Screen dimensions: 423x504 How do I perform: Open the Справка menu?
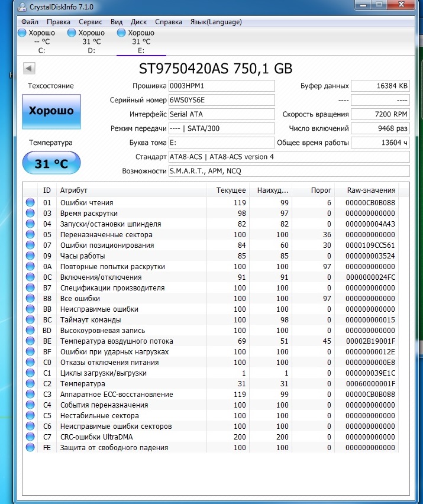[169, 22]
